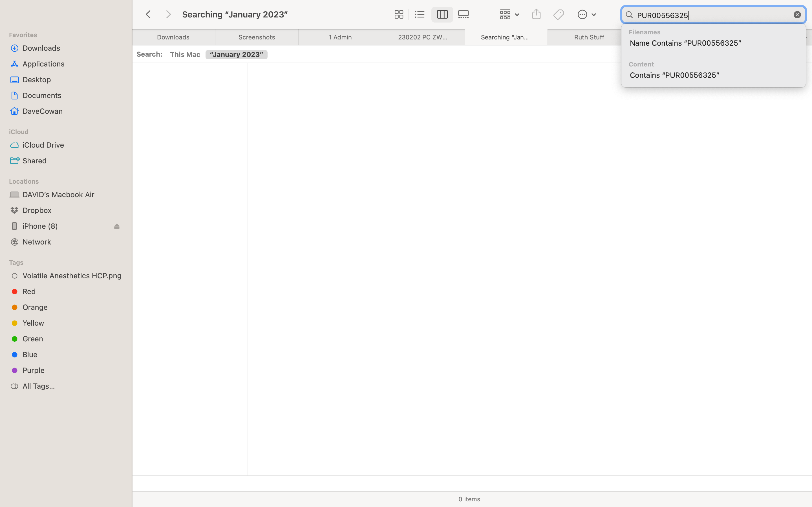Click the forward navigation arrow button
812x507 pixels.
(x=168, y=14)
